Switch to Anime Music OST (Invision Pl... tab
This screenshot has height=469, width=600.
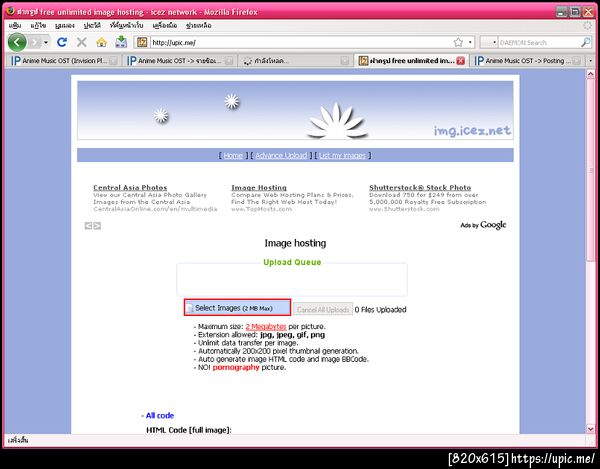[63, 61]
